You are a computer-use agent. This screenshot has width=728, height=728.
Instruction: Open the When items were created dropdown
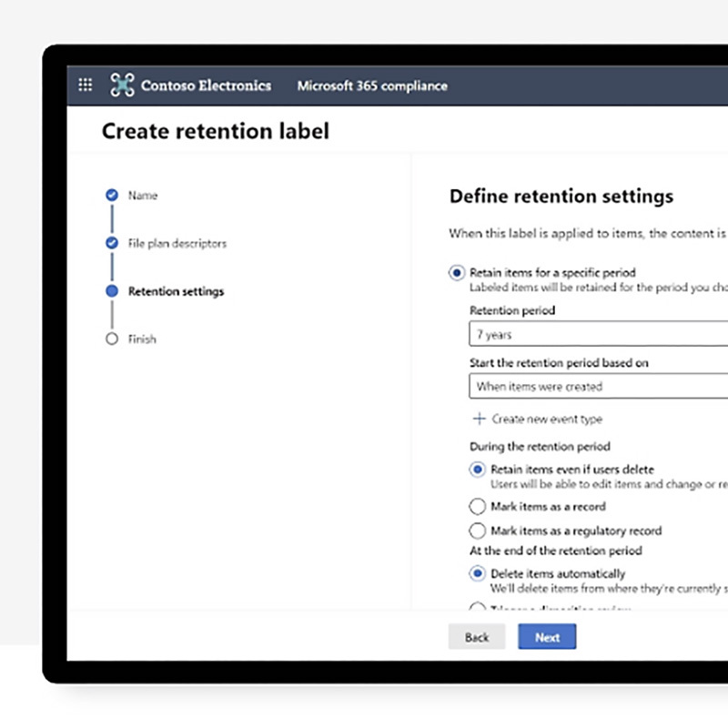tap(596, 387)
